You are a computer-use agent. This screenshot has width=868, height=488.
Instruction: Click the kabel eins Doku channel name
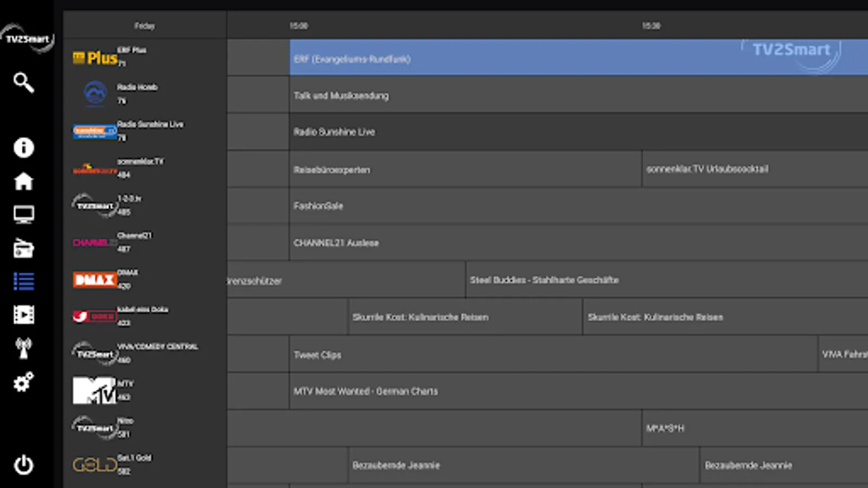143,309
